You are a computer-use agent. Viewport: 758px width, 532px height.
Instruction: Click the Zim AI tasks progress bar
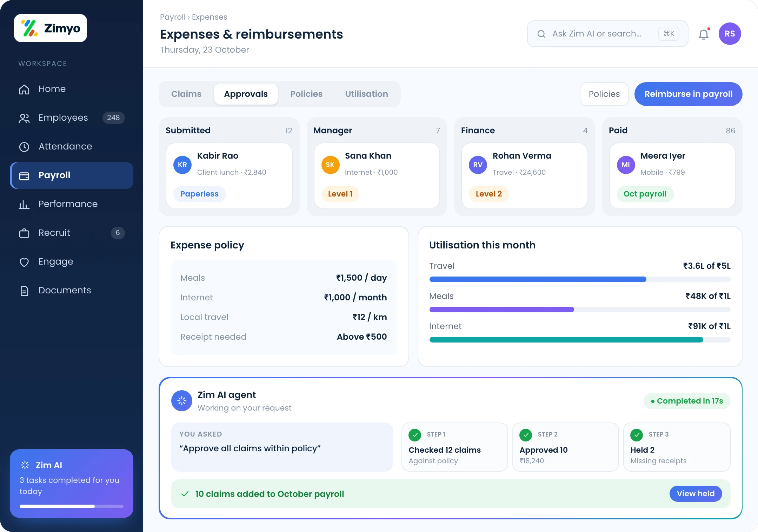[72, 506]
